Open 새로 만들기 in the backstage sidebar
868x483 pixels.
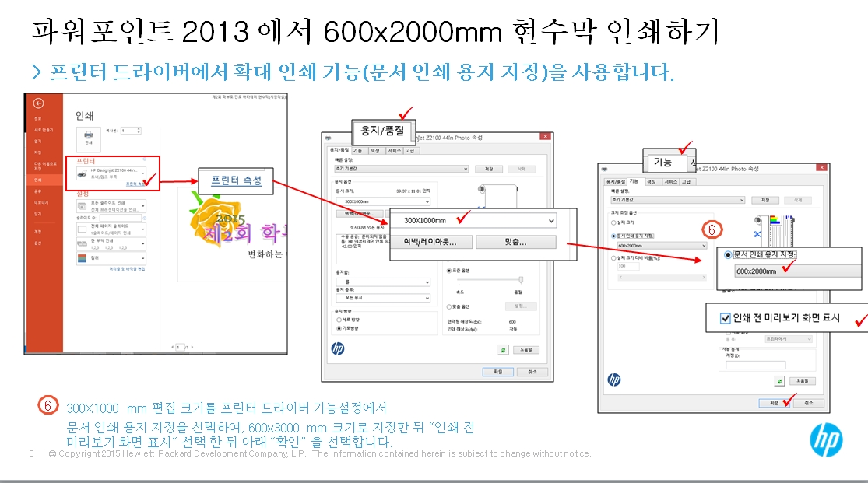(x=43, y=129)
